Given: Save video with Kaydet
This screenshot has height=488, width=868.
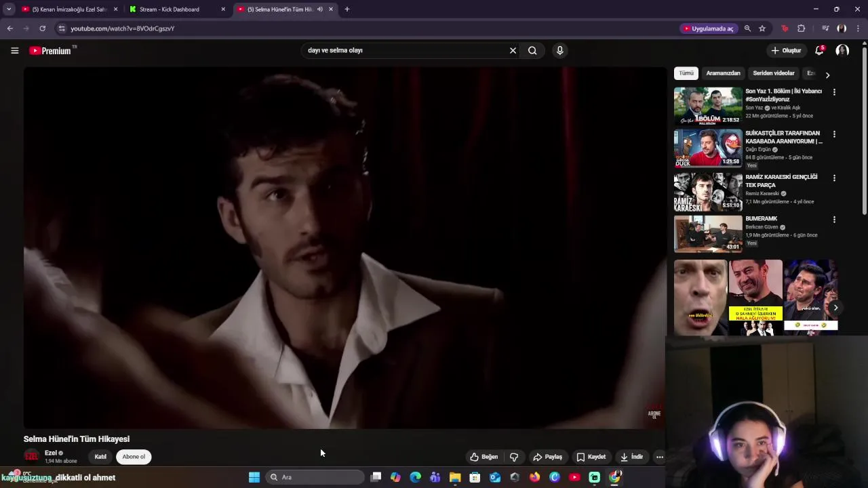Looking at the screenshot, I should pyautogui.click(x=591, y=457).
